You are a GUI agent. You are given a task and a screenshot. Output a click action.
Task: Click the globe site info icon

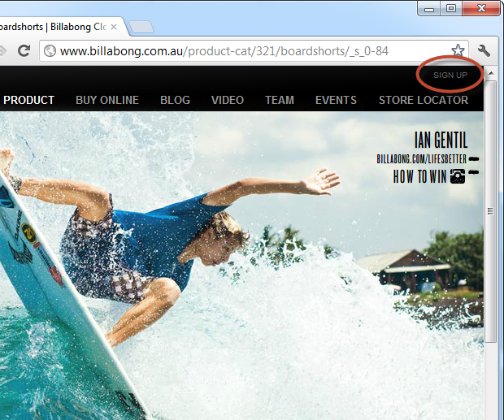[50, 50]
